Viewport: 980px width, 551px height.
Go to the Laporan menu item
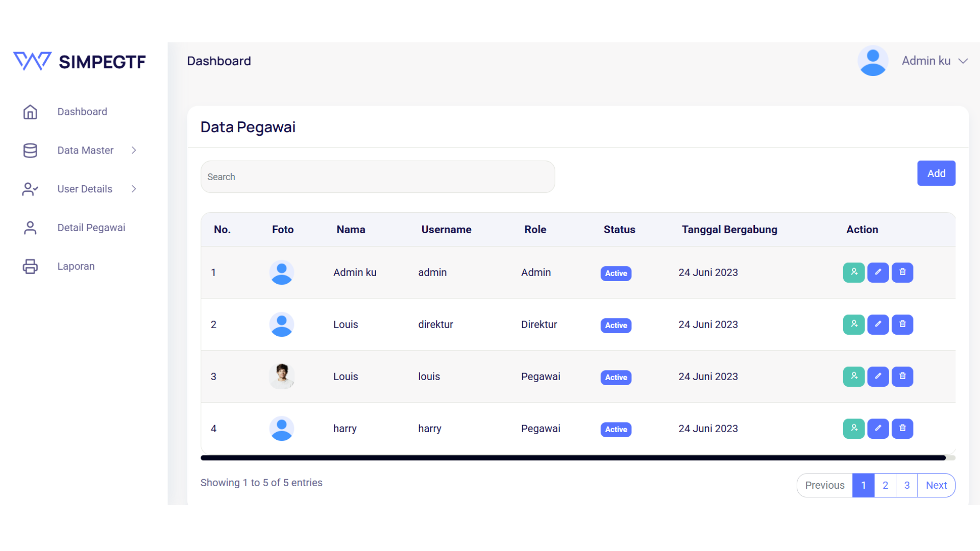tap(76, 266)
